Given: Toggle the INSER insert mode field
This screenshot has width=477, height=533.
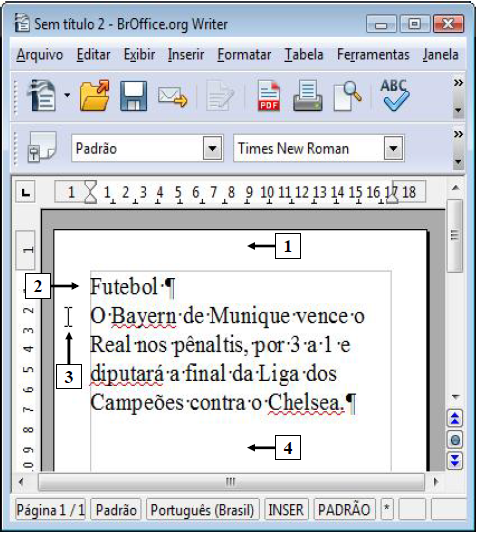Looking at the screenshot, I should click(286, 510).
